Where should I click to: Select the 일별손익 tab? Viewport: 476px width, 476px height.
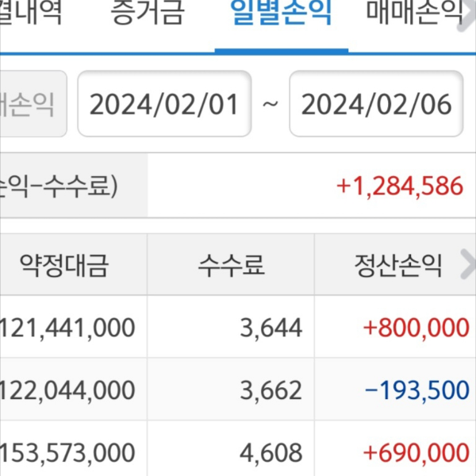point(281,13)
